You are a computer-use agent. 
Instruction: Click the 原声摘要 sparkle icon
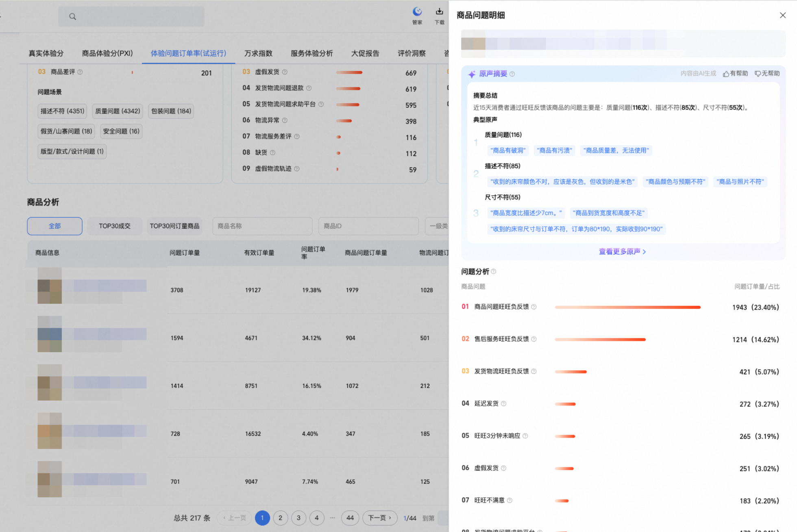pyautogui.click(x=472, y=74)
